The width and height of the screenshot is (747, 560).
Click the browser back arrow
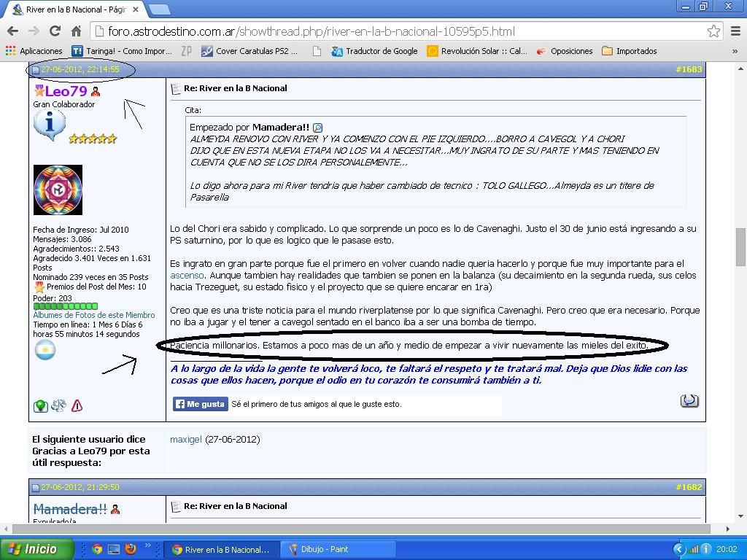12,31
